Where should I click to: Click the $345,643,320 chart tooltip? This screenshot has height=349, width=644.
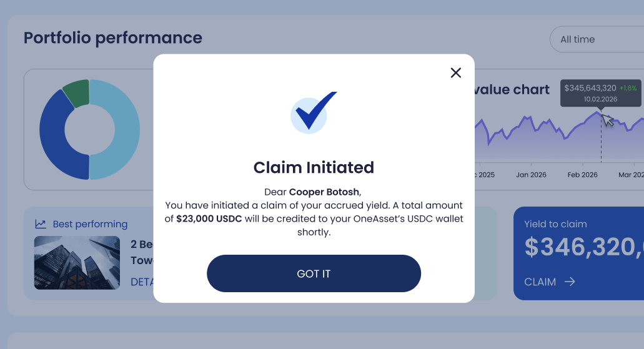[600, 93]
